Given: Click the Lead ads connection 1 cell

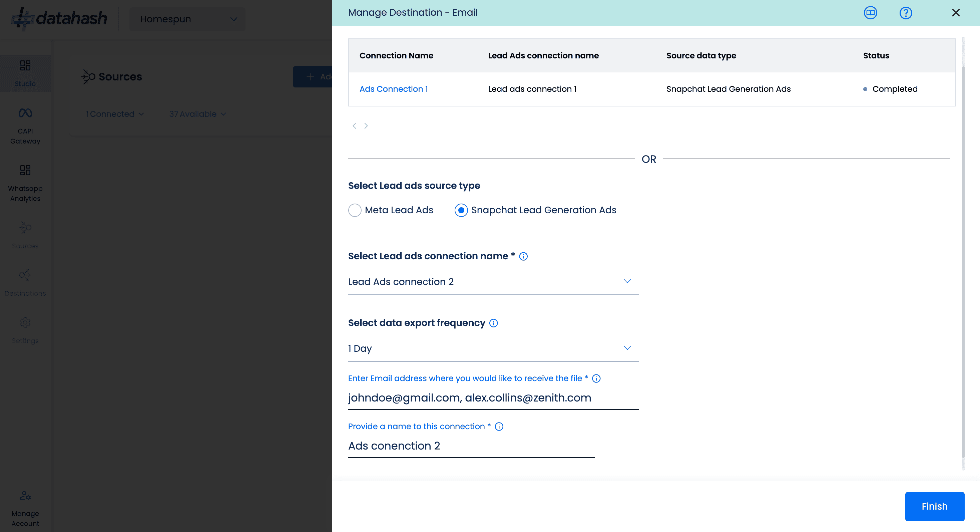Looking at the screenshot, I should click(532, 89).
